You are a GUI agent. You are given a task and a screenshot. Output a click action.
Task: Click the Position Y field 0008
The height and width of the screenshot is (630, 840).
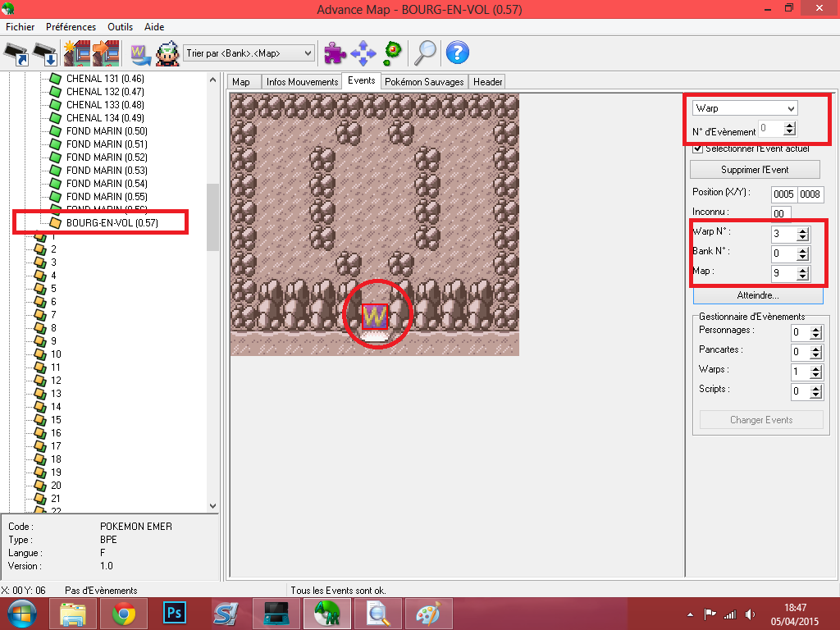tap(810, 194)
